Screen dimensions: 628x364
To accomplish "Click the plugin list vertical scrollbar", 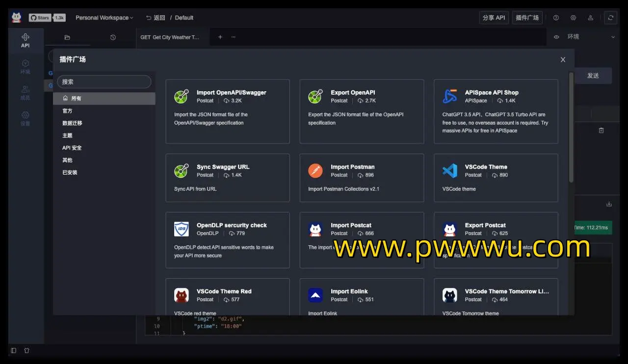I will (x=571, y=128).
